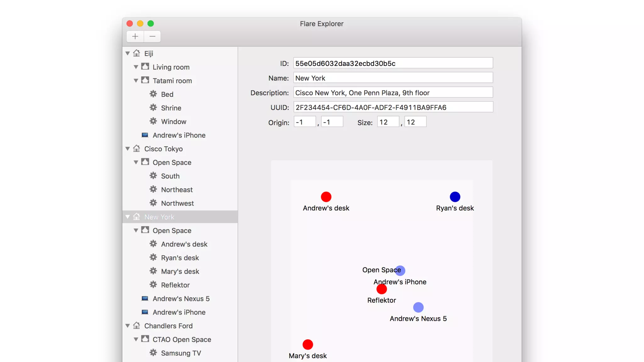
Task: Click the gear icon beside Shrine
Action: [153, 108]
